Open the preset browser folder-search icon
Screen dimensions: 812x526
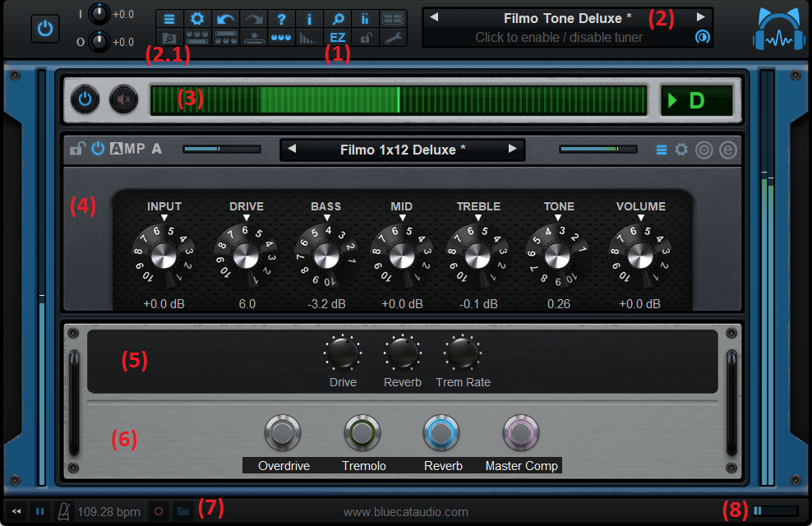pos(168,38)
